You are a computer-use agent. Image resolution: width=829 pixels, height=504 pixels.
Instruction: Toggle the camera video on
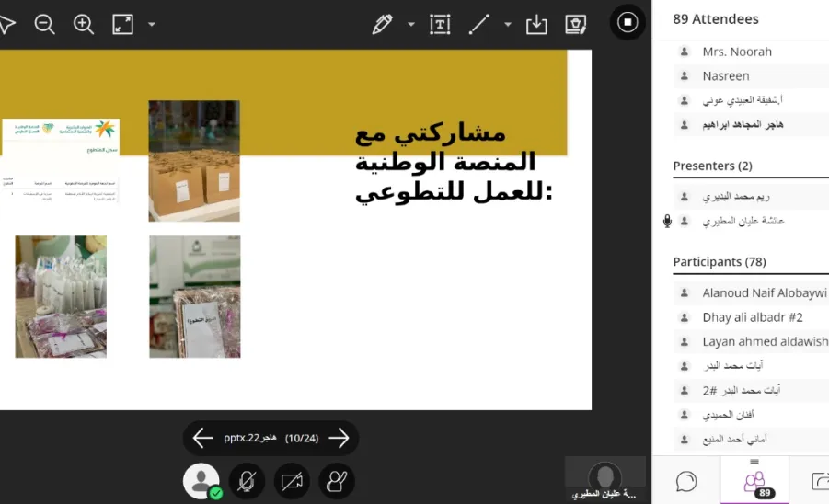click(292, 481)
